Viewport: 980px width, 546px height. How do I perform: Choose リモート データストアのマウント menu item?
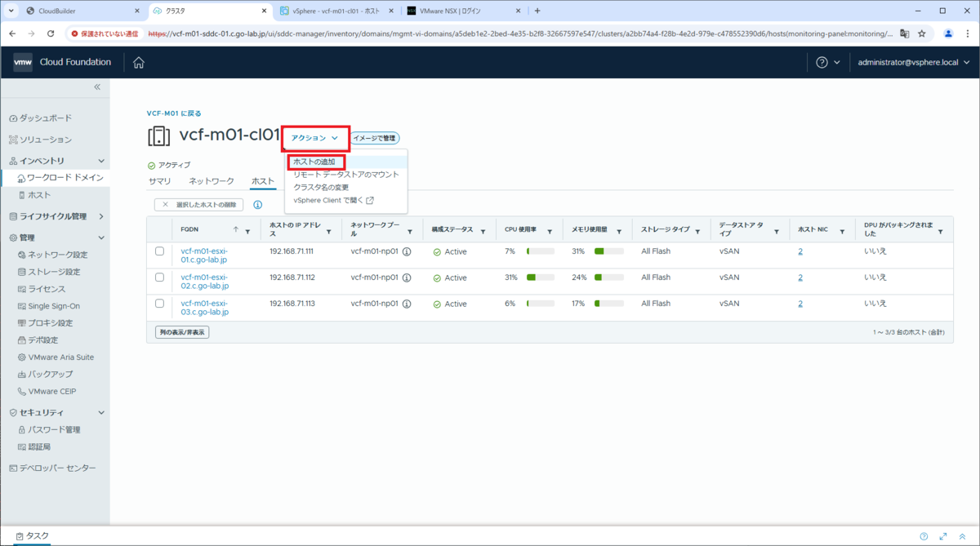tap(346, 175)
